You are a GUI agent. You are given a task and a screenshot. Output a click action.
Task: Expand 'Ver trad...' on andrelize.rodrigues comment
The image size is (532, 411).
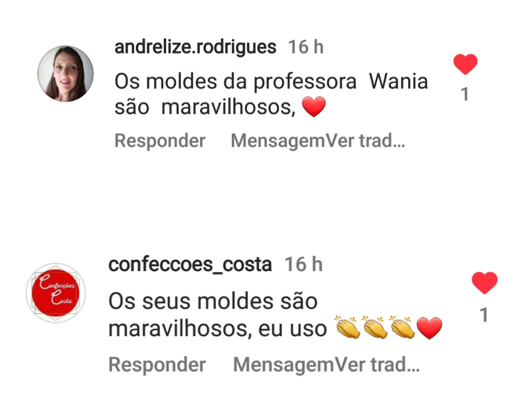[365, 140]
